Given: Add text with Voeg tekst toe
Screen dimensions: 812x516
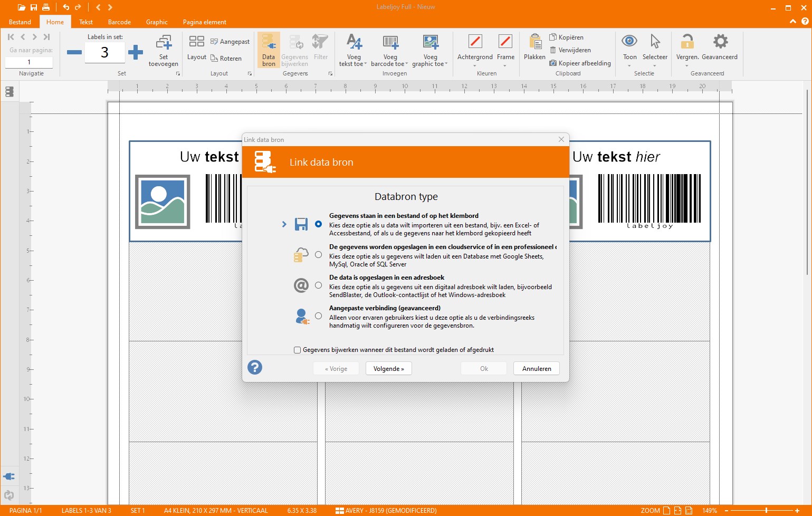Looking at the screenshot, I should tap(354, 51).
